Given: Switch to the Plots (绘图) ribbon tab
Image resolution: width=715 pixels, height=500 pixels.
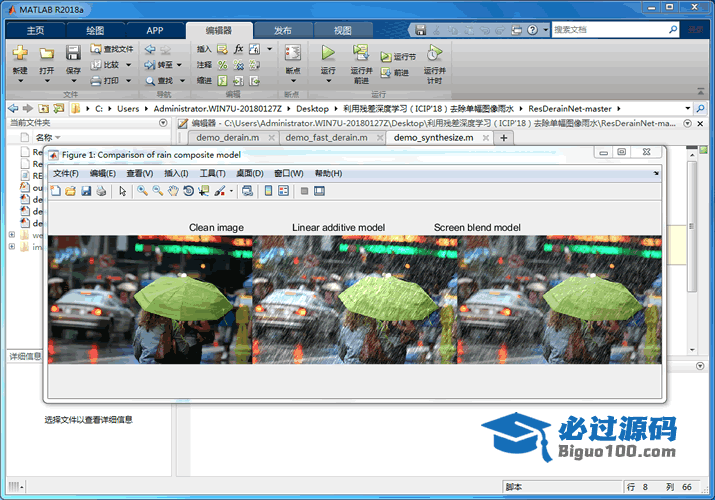Looking at the screenshot, I should coord(95,31).
